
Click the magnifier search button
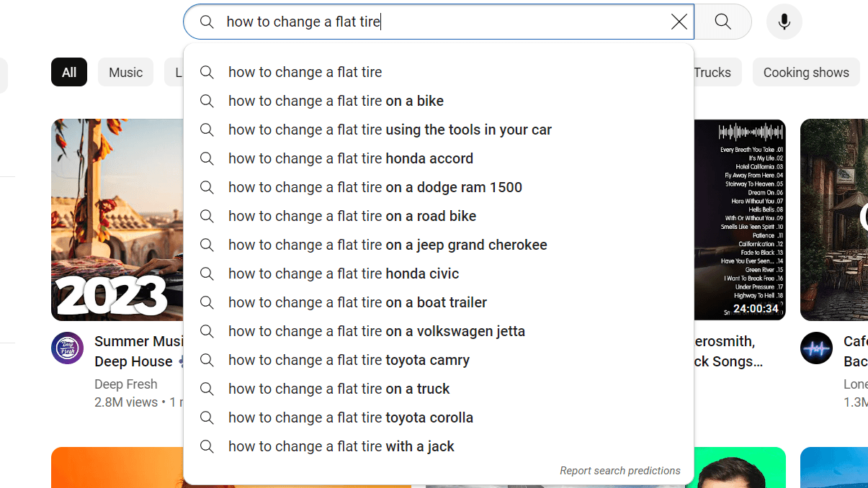click(722, 22)
